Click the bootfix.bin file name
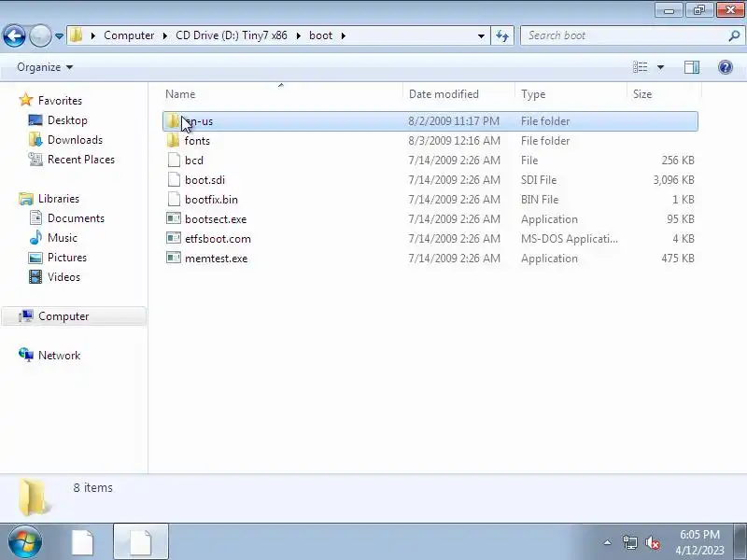Screen dimensions: 747x560 tap(211, 199)
